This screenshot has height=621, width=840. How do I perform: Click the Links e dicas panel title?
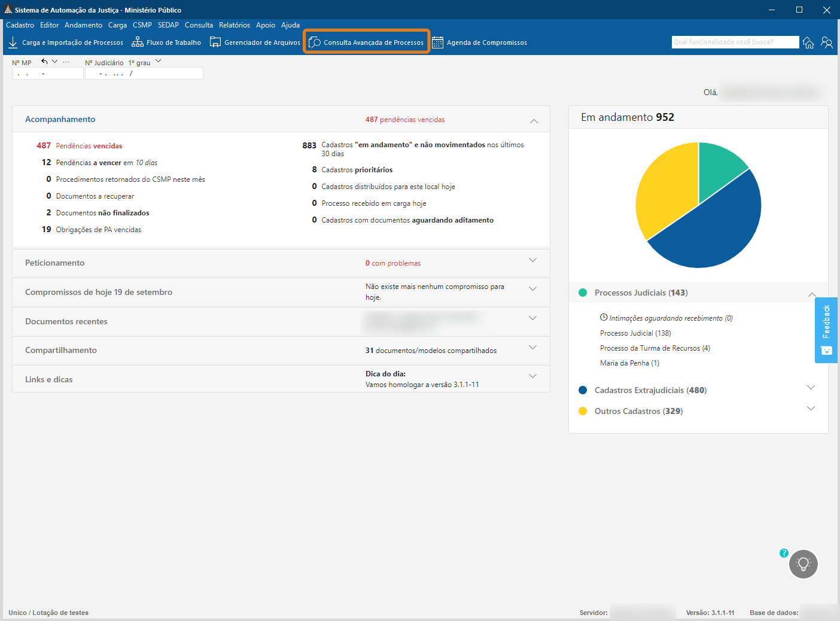pyautogui.click(x=49, y=379)
